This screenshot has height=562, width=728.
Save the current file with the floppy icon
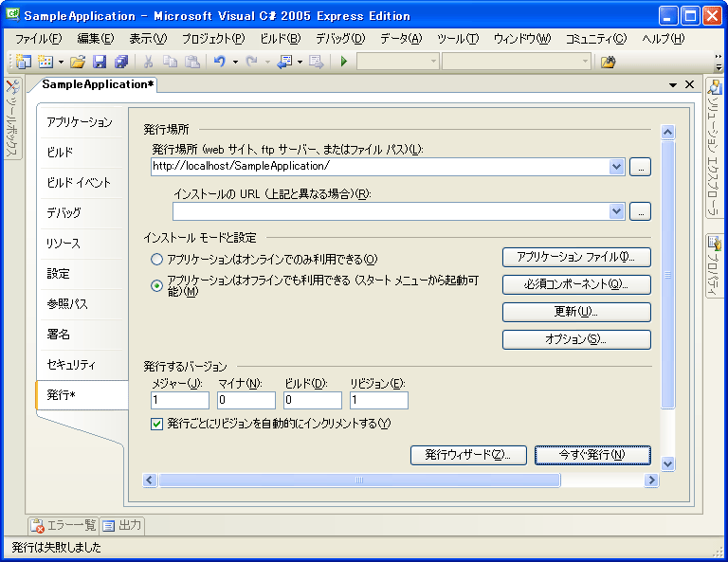[x=100, y=62]
